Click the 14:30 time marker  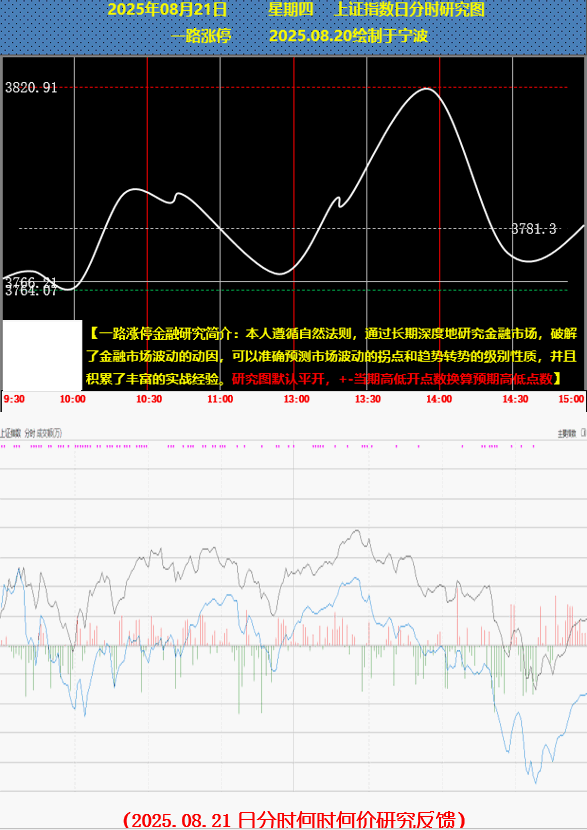click(x=516, y=399)
